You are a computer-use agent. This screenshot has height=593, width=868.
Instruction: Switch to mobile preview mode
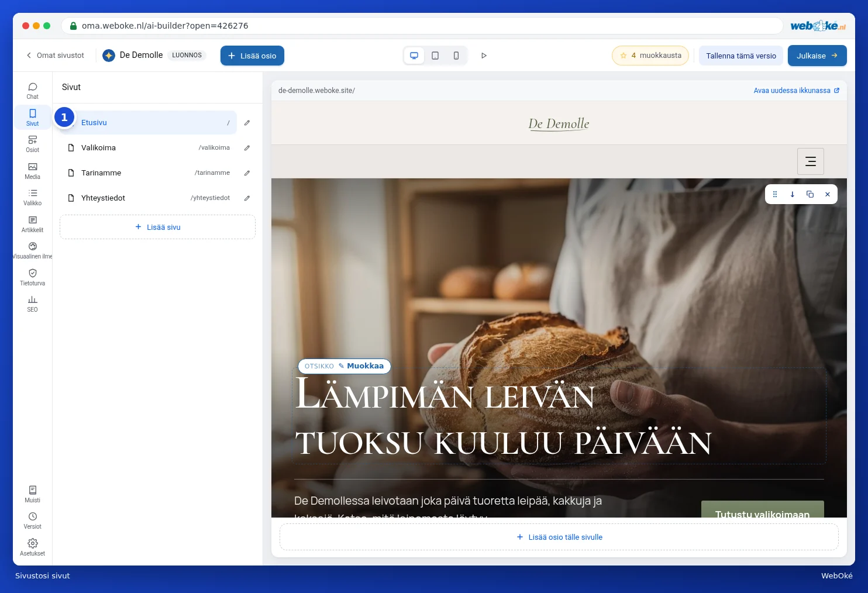tap(456, 56)
